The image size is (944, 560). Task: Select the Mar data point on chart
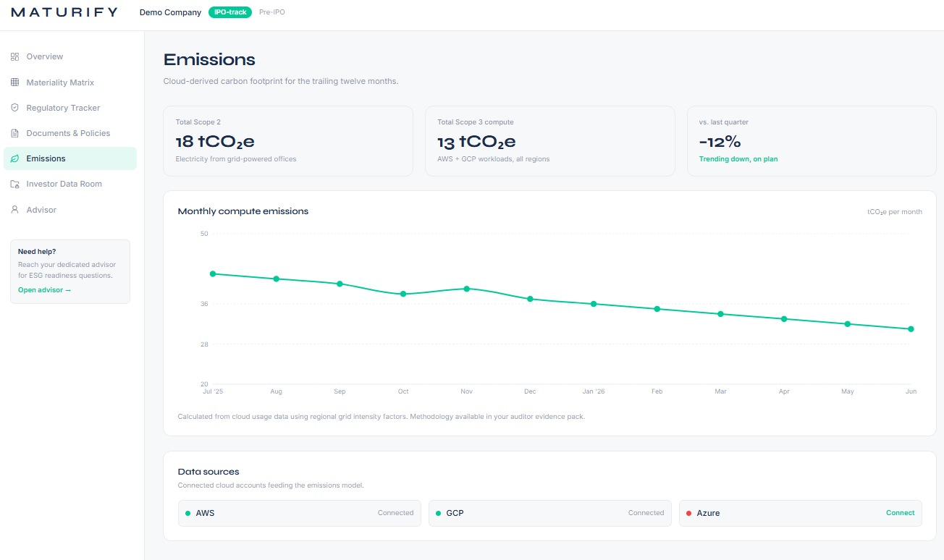pos(720,314)
